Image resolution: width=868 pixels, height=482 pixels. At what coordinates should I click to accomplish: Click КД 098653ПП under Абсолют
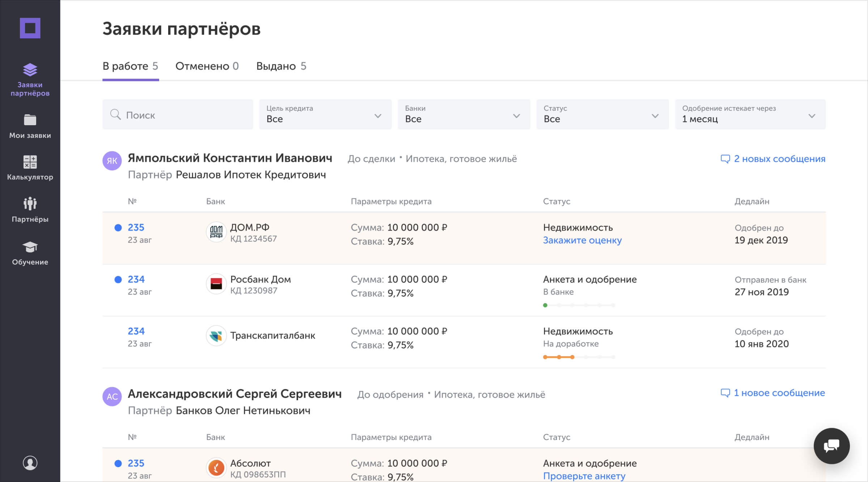click(x=258, y=474)
